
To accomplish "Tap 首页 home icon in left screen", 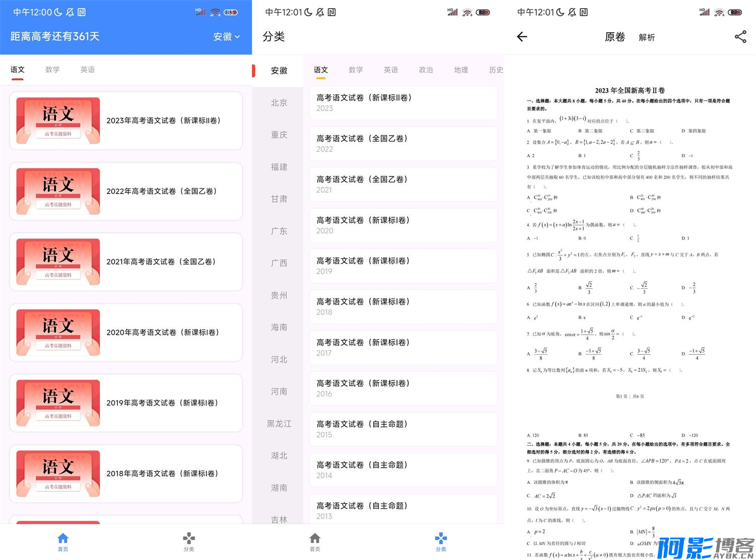I will [63, 542].
